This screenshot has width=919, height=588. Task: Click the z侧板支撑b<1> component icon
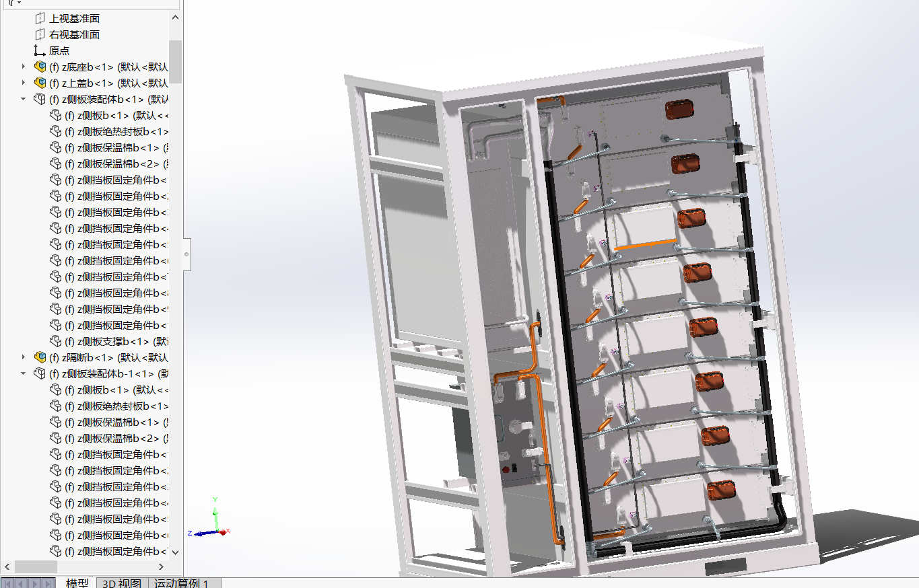[x=55, y=341]
